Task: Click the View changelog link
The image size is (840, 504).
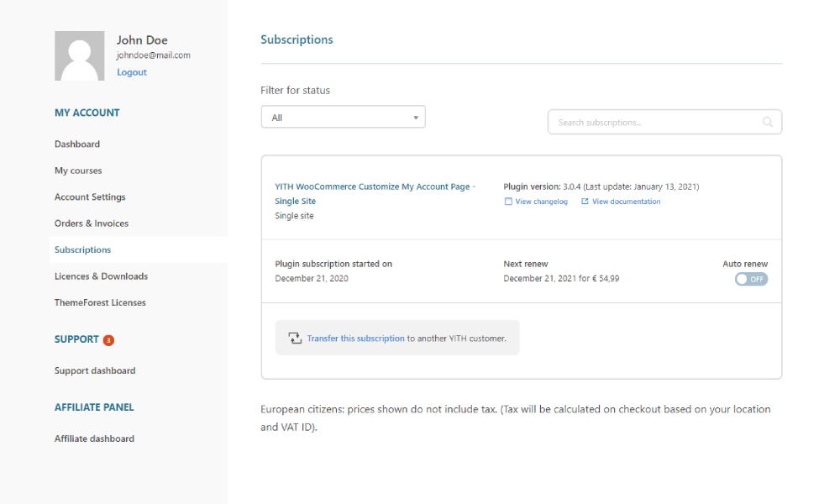Action: (541, 202)
